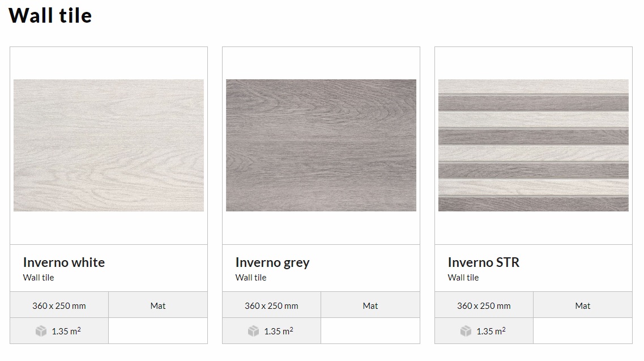Select the 360 x 250 mm cell for Inverno STR
The height and width of the screenshot is (361, 644).
click(484, 305)
